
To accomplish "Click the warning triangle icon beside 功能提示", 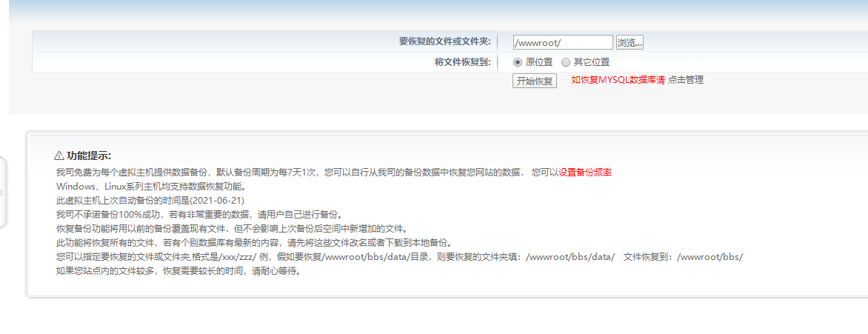I will click(60, 156).
